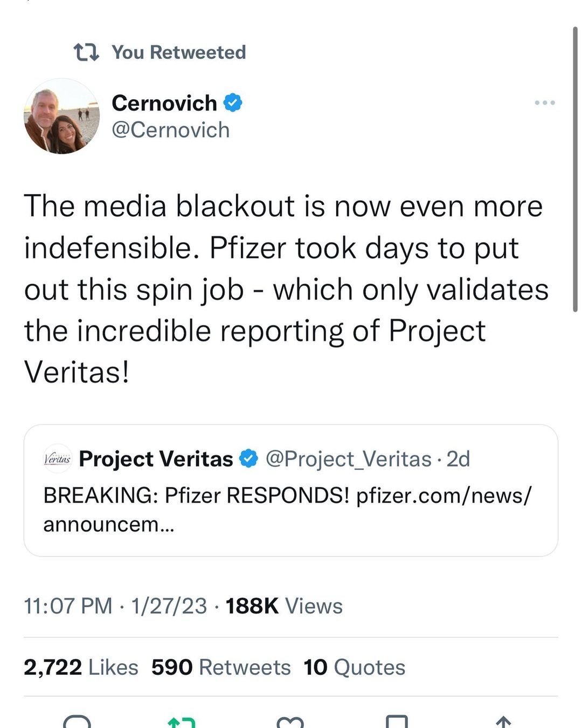This screenshot has width=582, height=728.
Task: View the 2,722 Likes list
Action: pyautogui.click(x=81, y=667)
